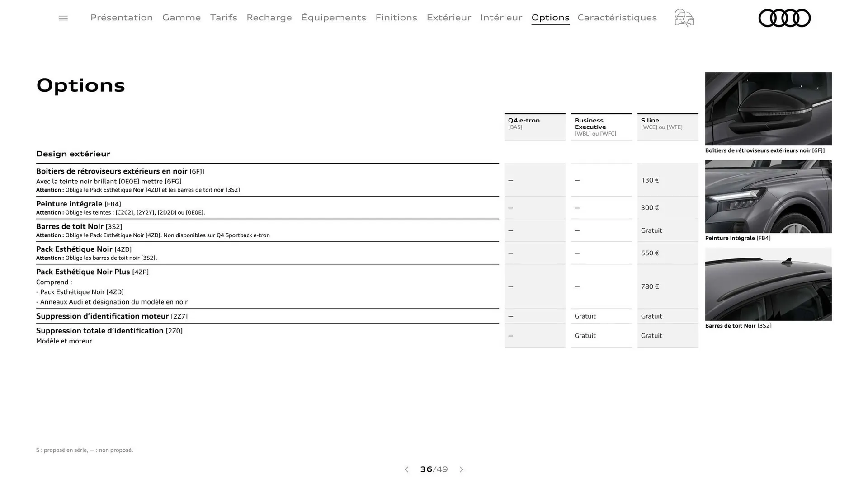Switch to the Tarifs tab
Viewport: 868px width, 488px height.
tap(223, 18)
